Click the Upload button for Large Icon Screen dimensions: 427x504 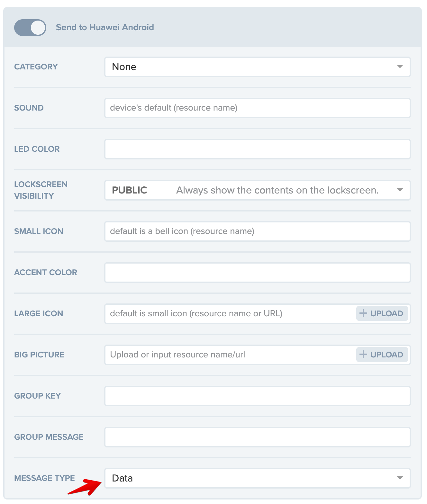tap(382, 313)
